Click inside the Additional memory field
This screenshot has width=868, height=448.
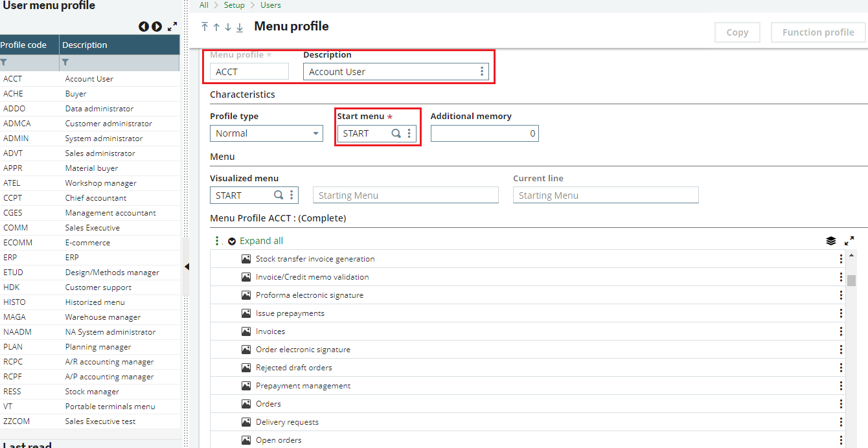click(x=485, y=133)
